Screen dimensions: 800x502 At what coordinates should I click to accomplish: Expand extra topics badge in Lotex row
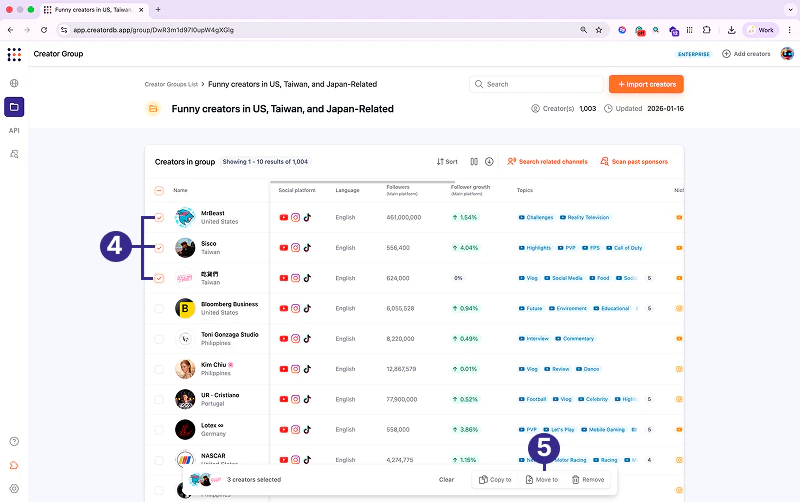(x=649, y=430)
